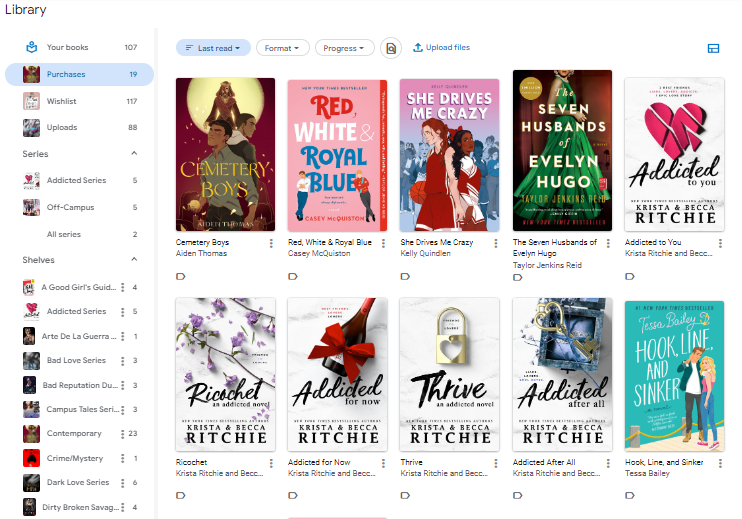Image resolution: width=742 pixels, height=519 pixels.
Task: Click the shelf tag icon under Addicted for Now
Action: point(292,495)
